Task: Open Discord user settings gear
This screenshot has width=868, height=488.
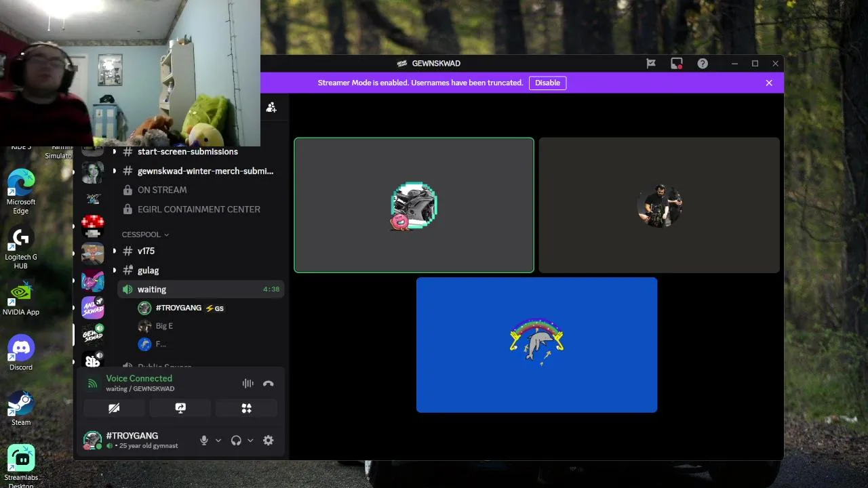Action: [269, 441]
